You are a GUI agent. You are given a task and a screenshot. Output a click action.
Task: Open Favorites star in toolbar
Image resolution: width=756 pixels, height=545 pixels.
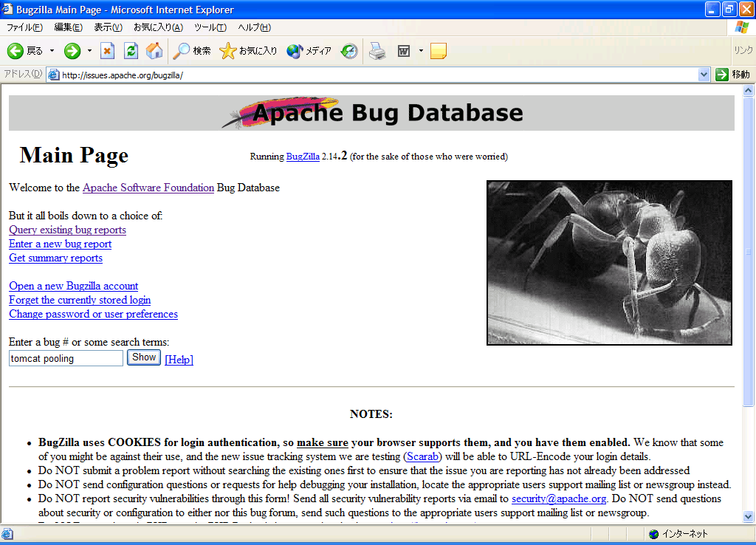pos(227,51)
